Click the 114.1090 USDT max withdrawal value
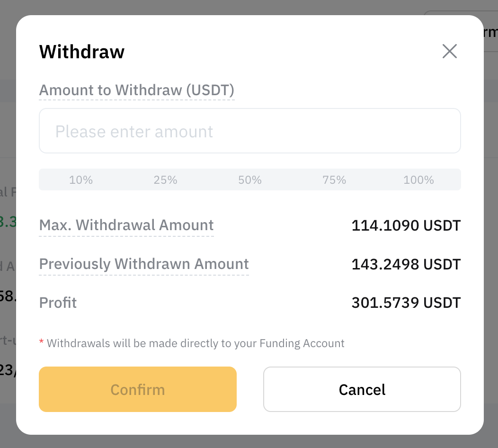 (x=406, y=225)
